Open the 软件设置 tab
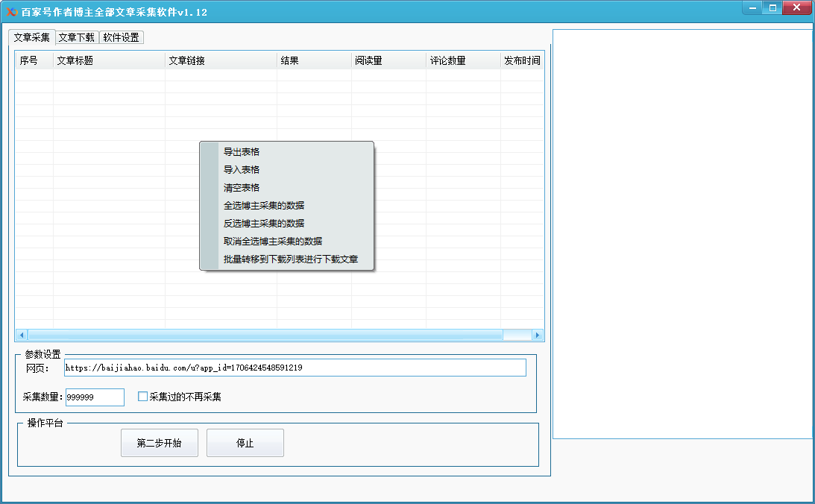The image size is (815, 504). [x=121, y=37]
